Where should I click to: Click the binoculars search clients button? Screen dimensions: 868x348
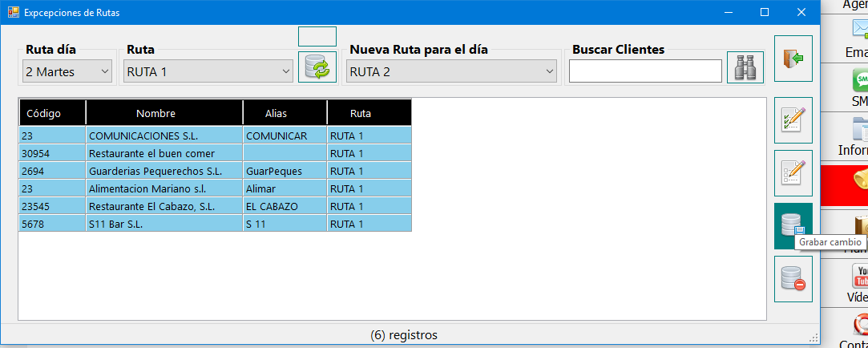click(745, 67)
